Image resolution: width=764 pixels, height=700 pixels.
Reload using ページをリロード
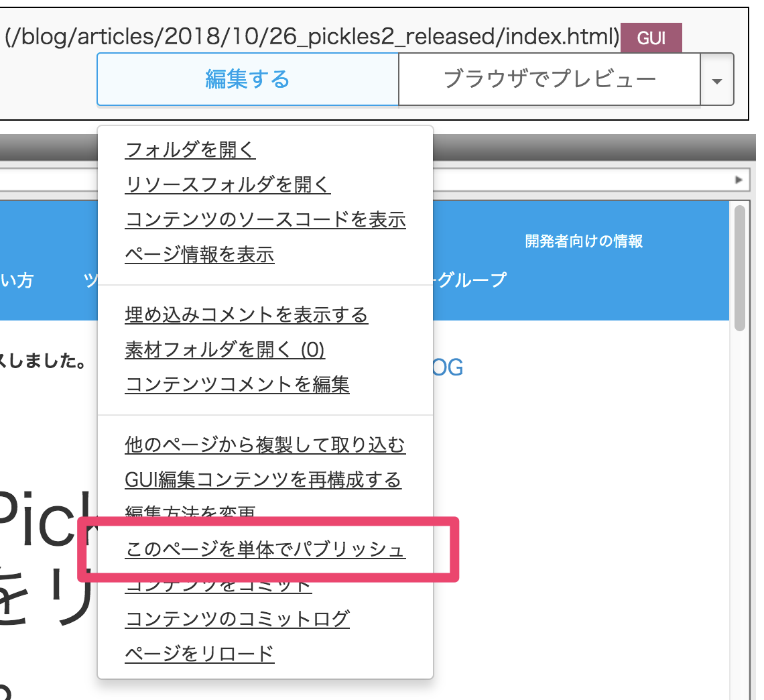click(x=199, y=653)
